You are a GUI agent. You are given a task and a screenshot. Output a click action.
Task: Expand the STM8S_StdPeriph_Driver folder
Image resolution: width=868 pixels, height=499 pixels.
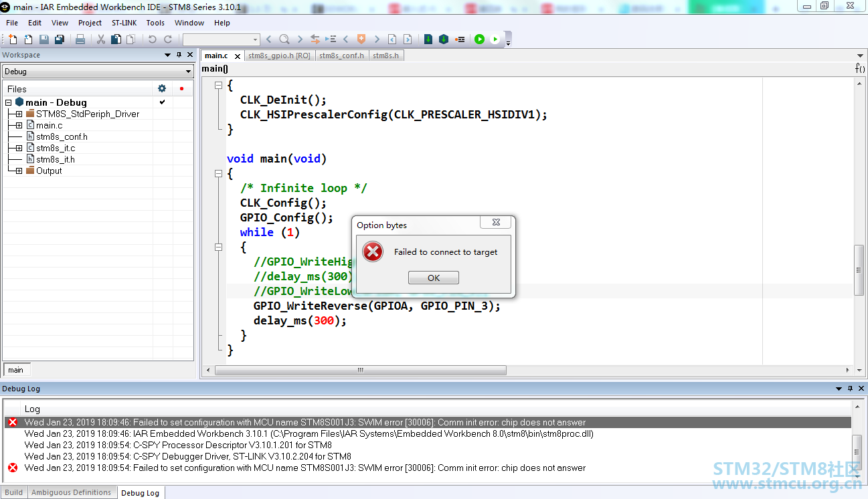tap(19, 114)
